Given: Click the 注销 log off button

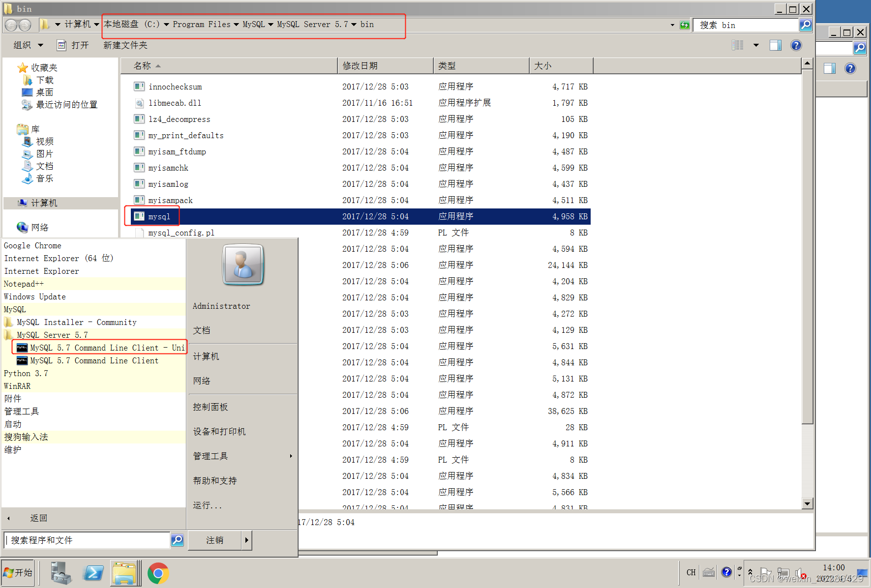Looking at the screenshot, I should [215, 540].
